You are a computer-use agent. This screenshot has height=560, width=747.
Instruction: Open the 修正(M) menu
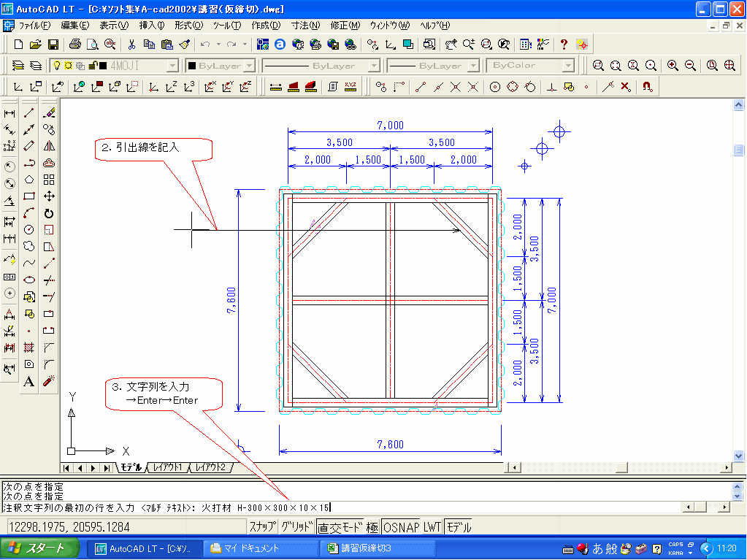[345, 26]
